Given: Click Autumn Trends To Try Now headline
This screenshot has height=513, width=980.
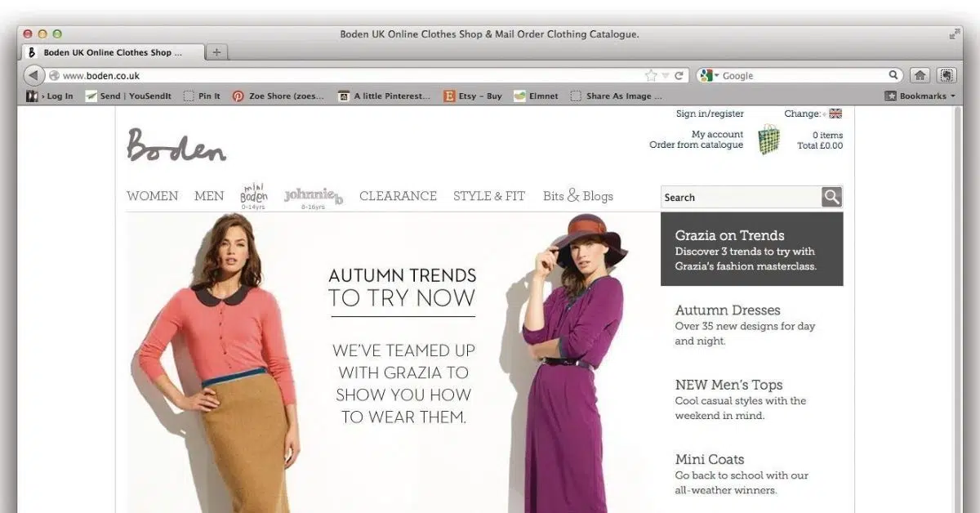Looking at the screenshot, I should [x=402, y=287].
